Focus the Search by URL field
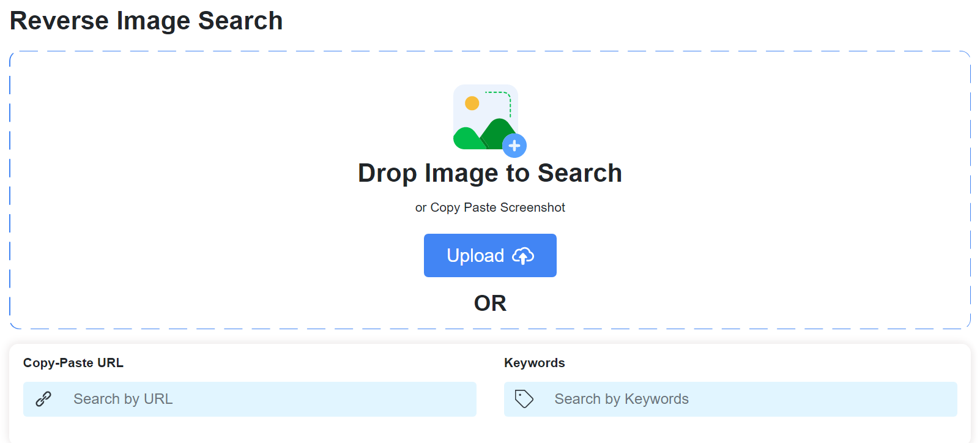Image resolution: width=980 pixels, height=443 pixels. (250, 399)
